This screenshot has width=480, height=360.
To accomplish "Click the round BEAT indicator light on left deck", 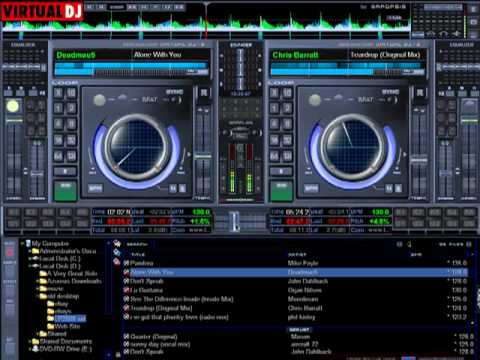I will 99,100.
